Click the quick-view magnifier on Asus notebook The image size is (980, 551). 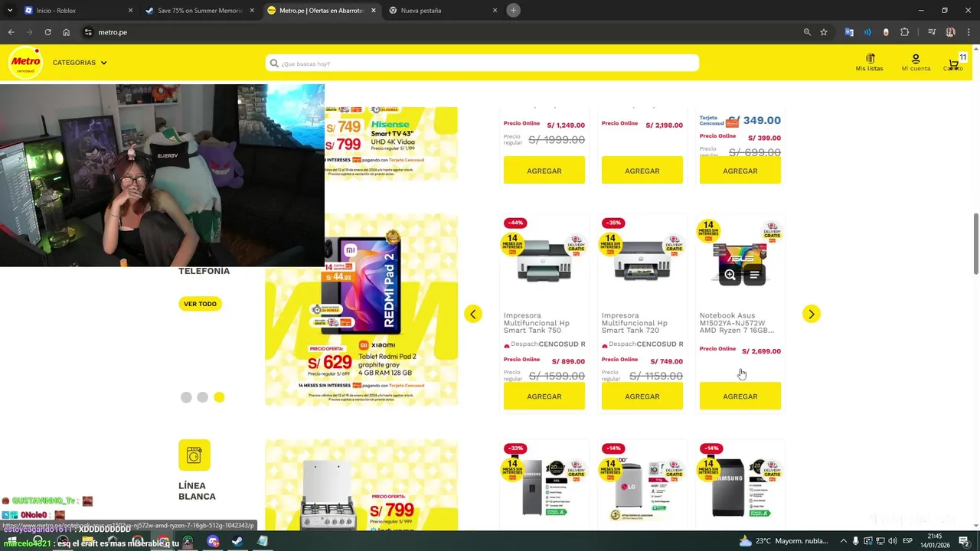[x=730, y=275]
